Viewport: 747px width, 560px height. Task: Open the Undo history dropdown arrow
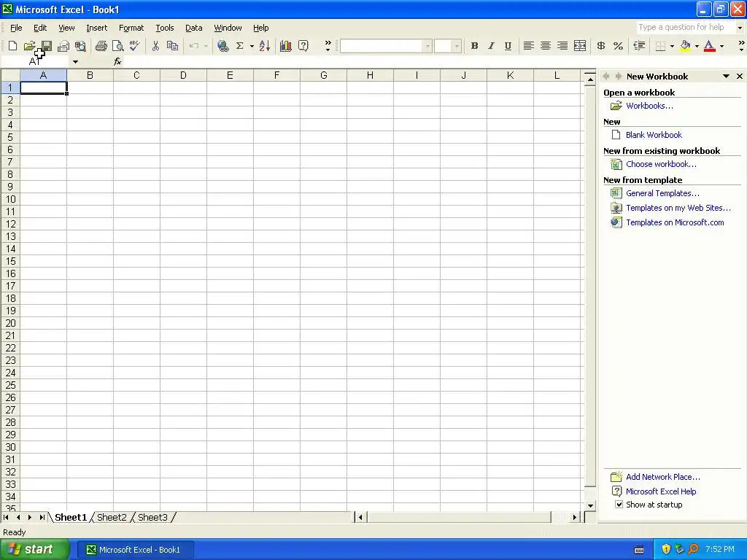click(x=206, y=46)
